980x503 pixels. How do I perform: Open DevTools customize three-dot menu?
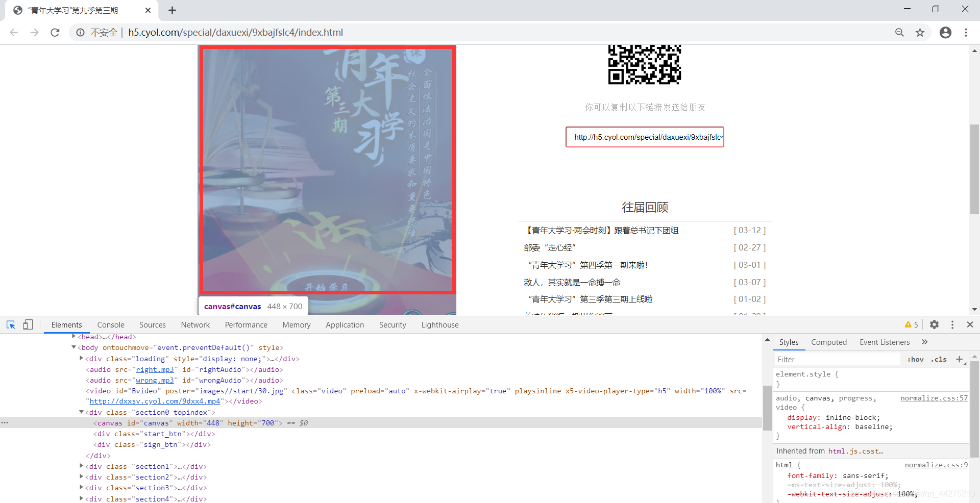(952, 324)
